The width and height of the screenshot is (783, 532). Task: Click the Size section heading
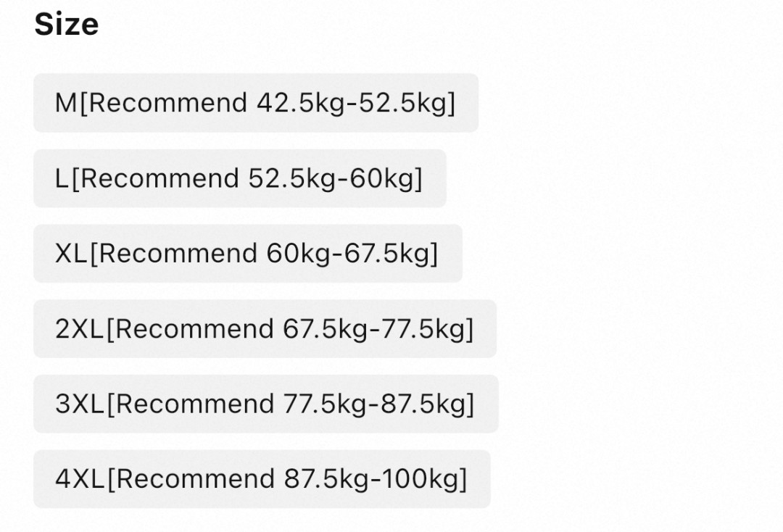pyautogui.click(x=67, y=25)
